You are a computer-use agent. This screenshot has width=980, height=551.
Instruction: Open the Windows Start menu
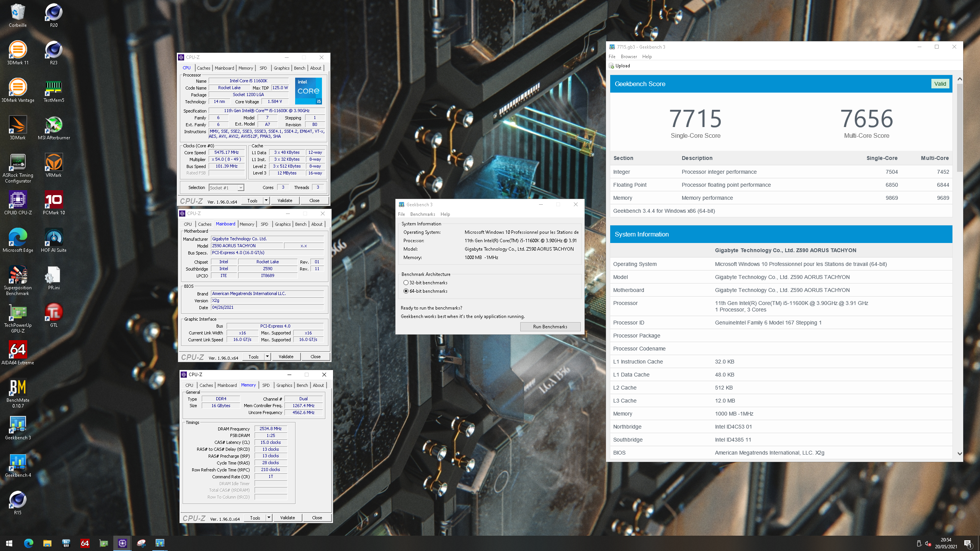tap(9, 543)
